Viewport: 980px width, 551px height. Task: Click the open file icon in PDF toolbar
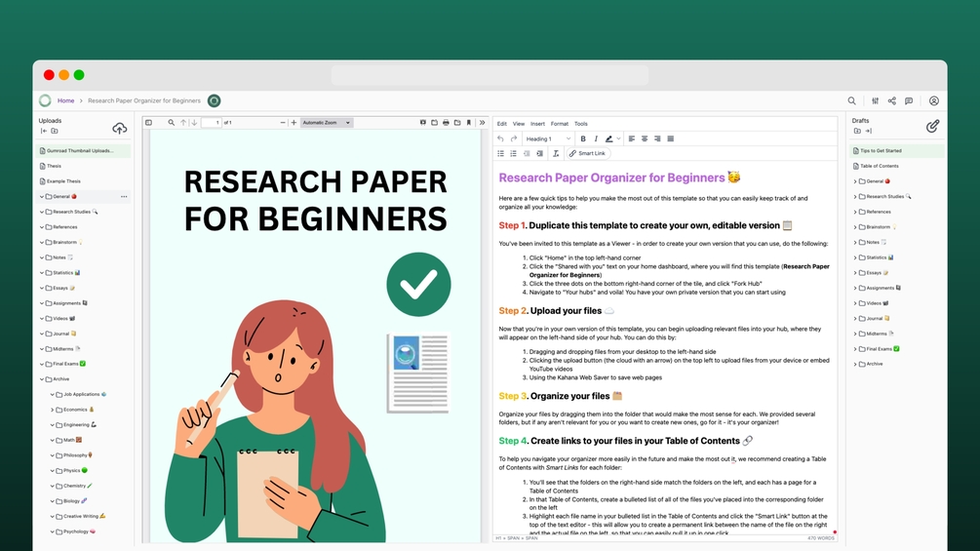434,123
